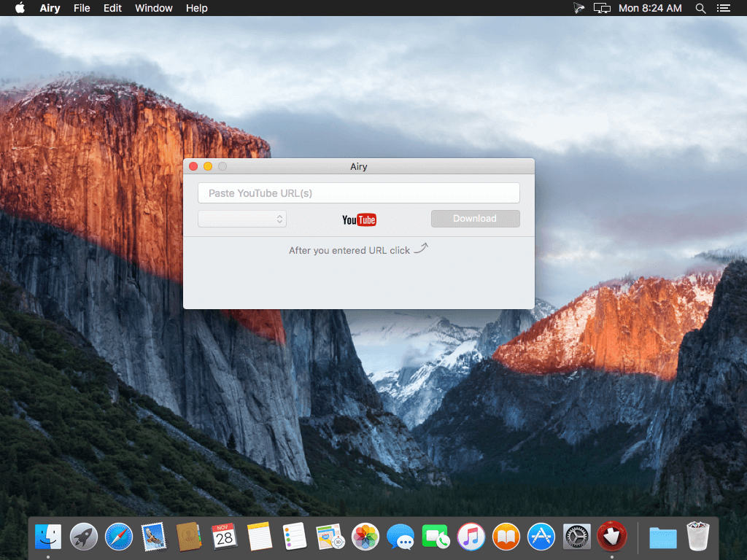This screenshot has width=747, height=560.
Task: Focus the Paste YouTube URL(s) field
Action: pyautogui.click(x=358, y=193)
